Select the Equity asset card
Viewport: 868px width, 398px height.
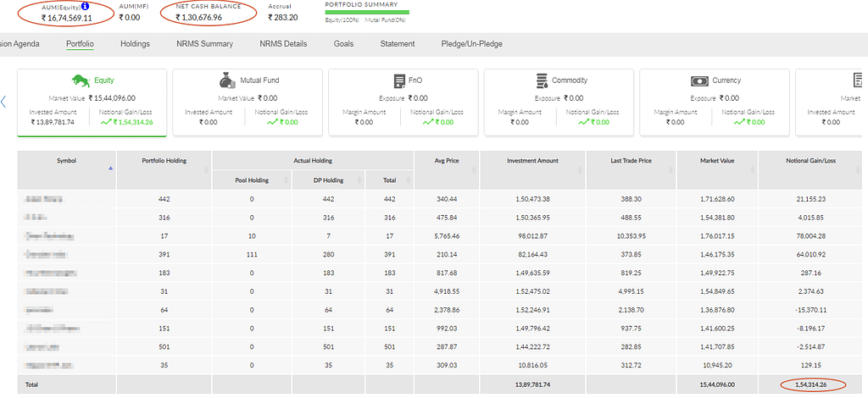point(92,102)
